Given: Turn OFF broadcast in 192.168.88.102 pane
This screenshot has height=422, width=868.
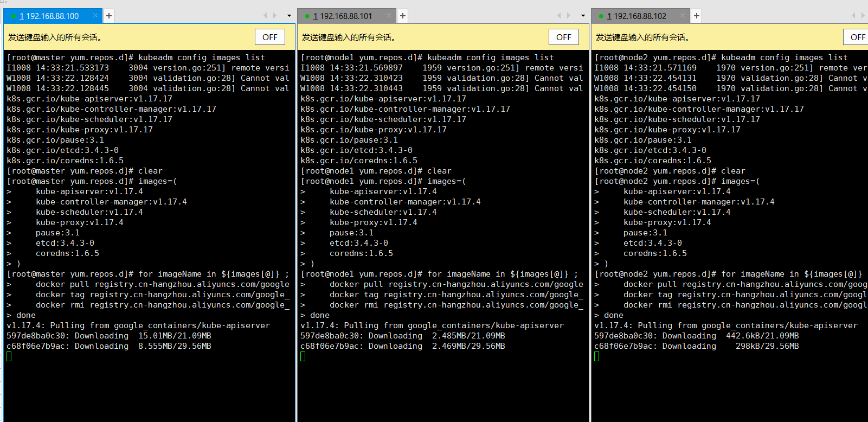Looking at the screenshot, I should pos(857,37).
